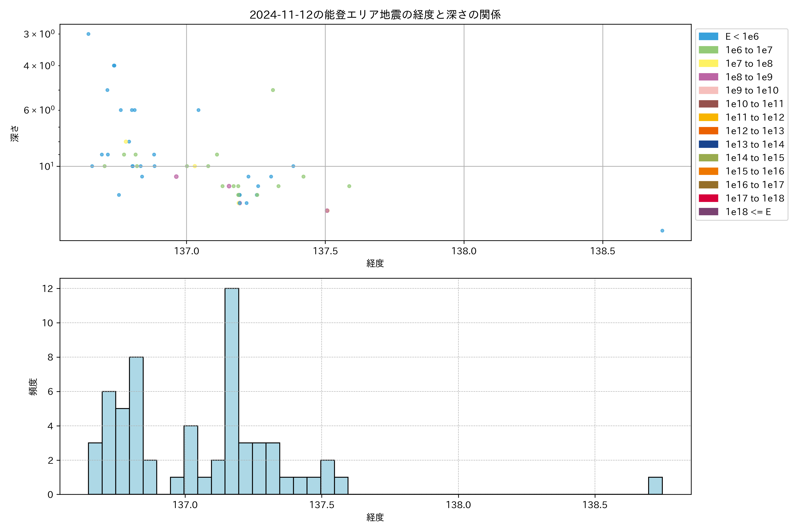Click the isolated histogram bar near 138.7
The image size is (798, 532).
coord(655,485)
